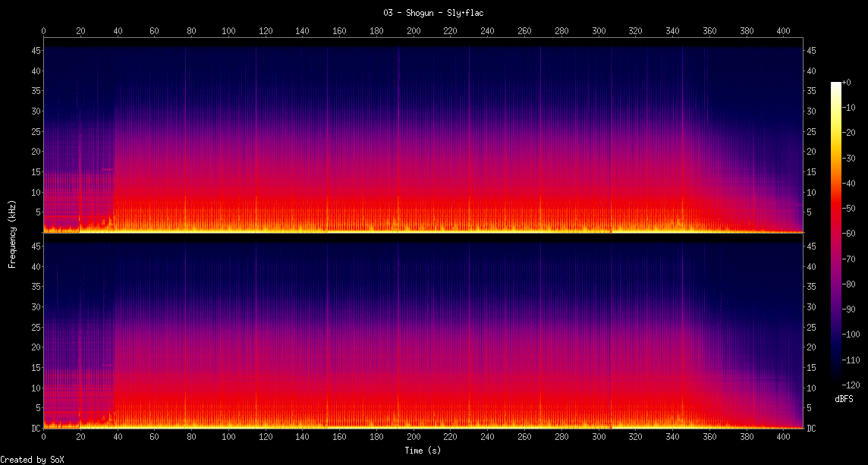Image resolution: width=868 pixels, height=465 pixels.
Task: Click the '200' tick on the top time axis
Action: [414, 31]
